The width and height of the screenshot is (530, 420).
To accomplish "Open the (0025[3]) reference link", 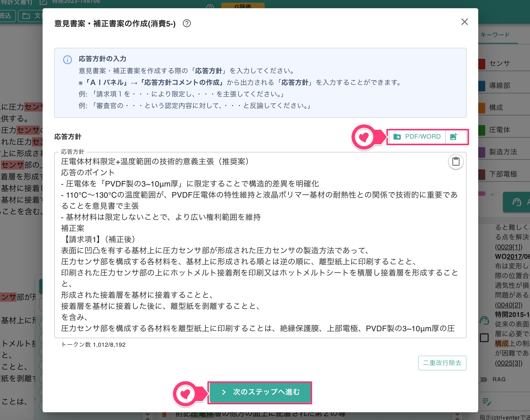I will (508, 363).
